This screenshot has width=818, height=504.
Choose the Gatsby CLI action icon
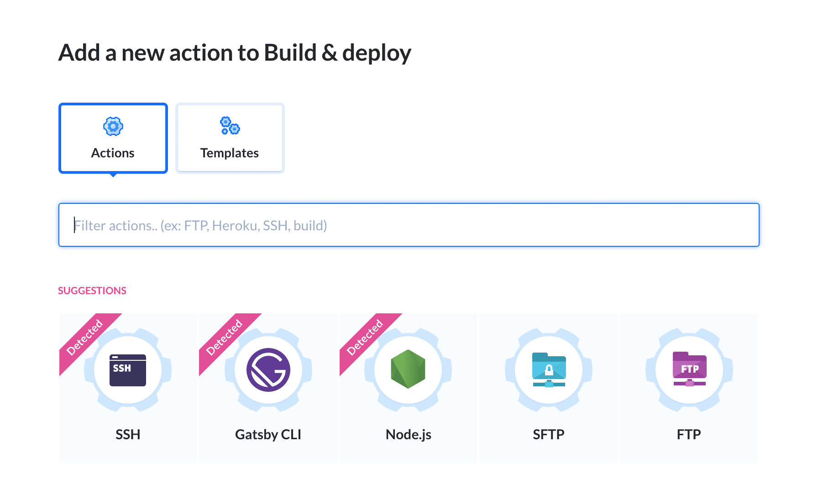coord(268,370)
